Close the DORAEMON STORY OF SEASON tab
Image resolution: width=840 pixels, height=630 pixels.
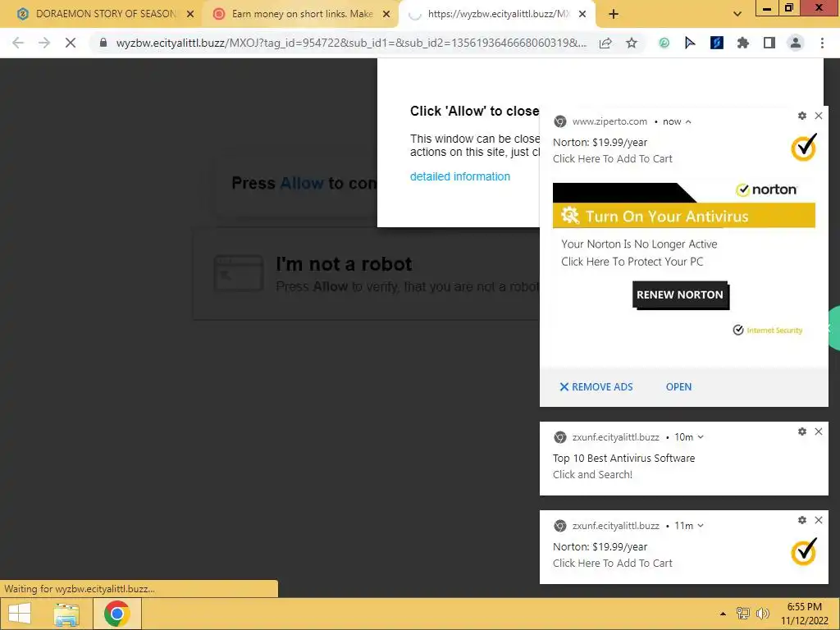coord(190,14)
